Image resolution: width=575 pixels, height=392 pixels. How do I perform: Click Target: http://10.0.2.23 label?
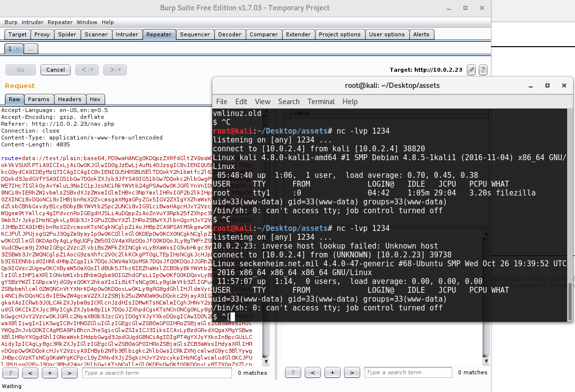pos(426,70)
